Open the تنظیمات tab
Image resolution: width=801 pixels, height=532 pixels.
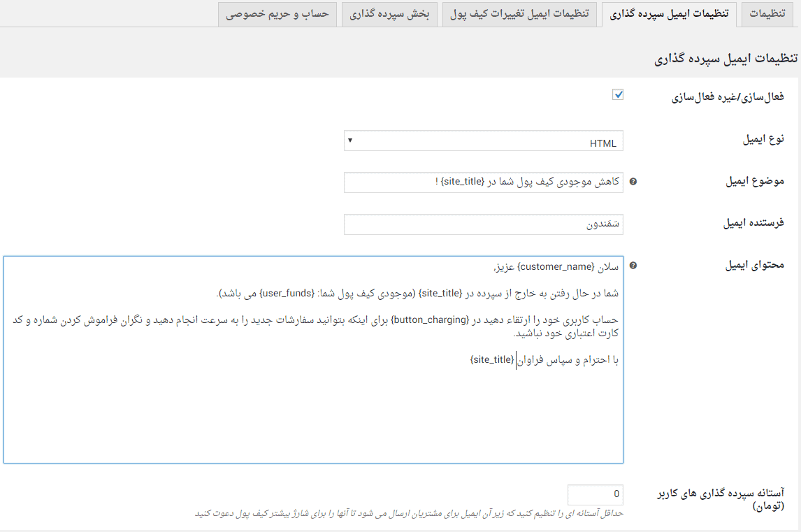tap(767, 14)
